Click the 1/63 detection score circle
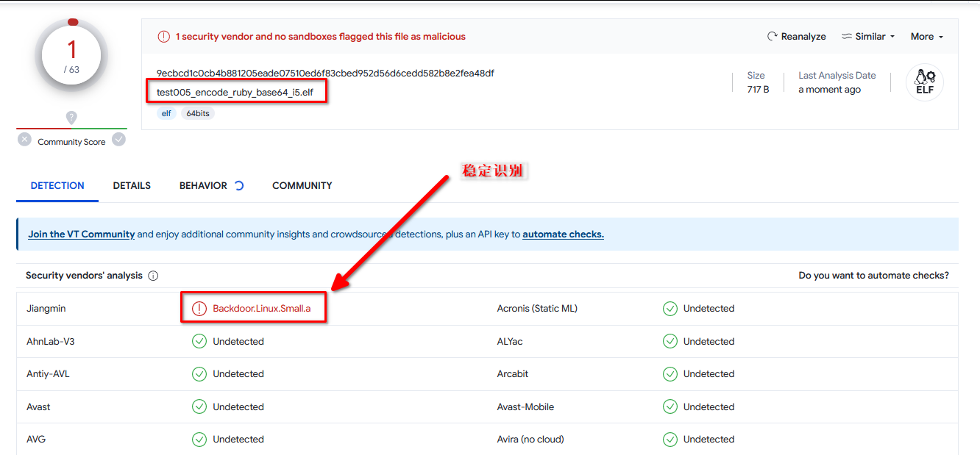980x455 pixels. [x=71, y=56]
